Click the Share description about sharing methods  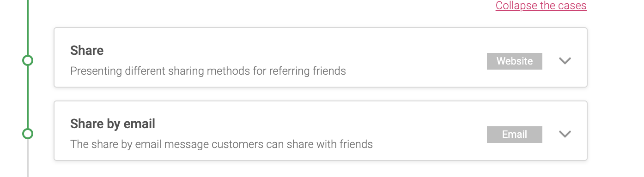click(208, 71)
